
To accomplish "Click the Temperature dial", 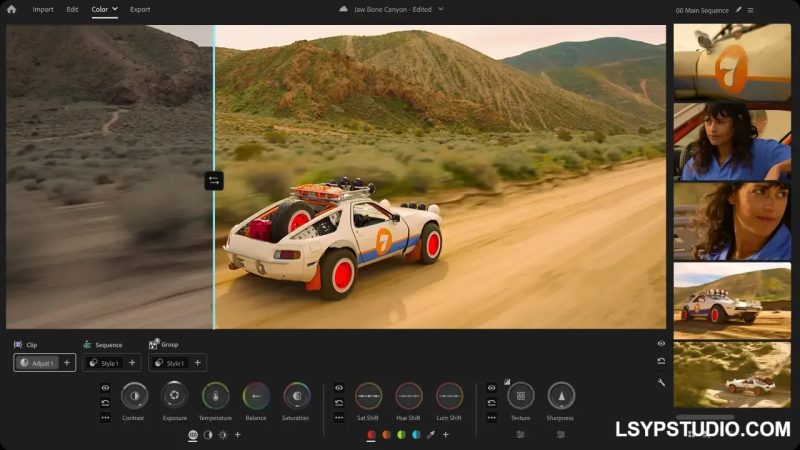I will (x=215, y=395).
